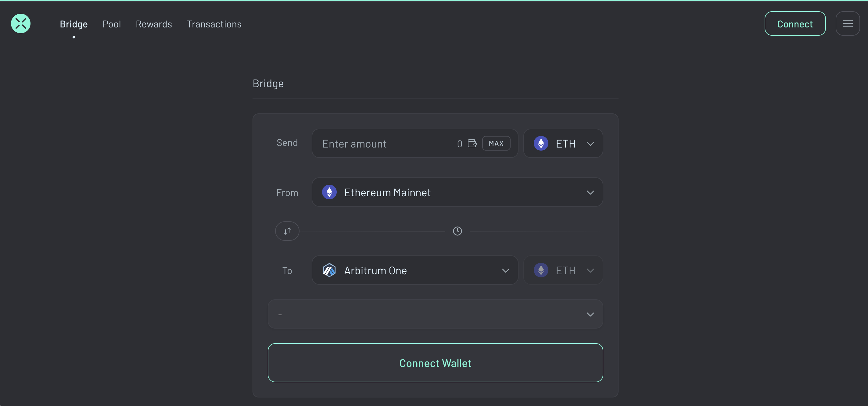Open the Send ETH token dropdown
This screenshot has width=868, height=406.
click(590, 144)
